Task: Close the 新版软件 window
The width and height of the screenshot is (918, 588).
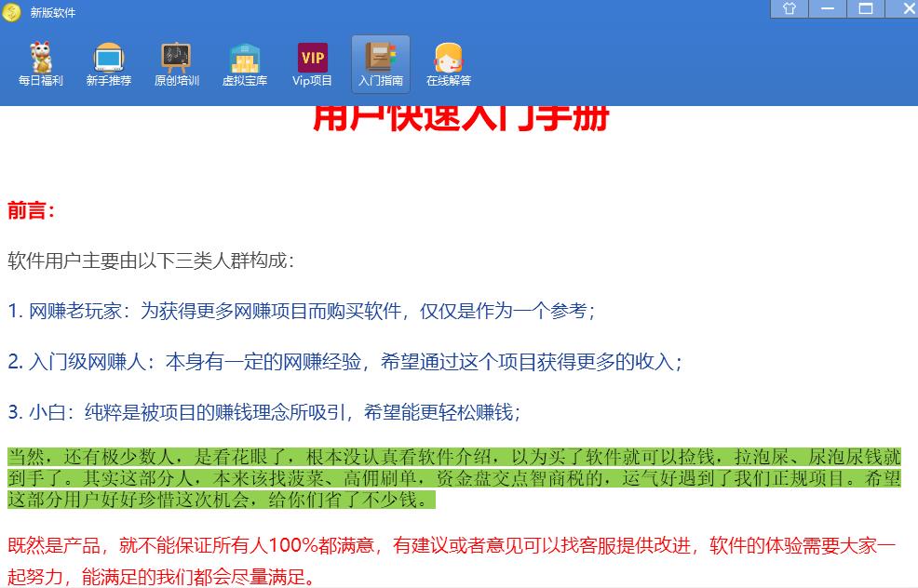Action: point(901,9)
